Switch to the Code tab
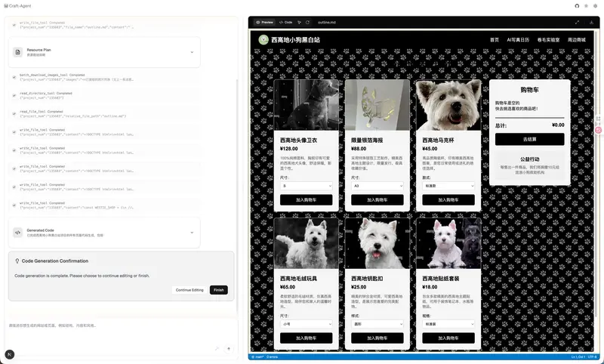Viewport: 604px width, 364px height. pyautogui.click(x=285, y=22)
